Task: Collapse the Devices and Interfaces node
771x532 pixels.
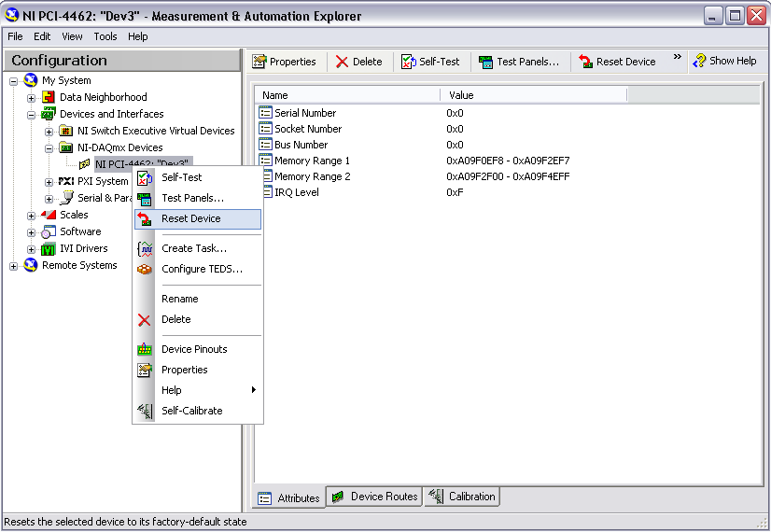Action: pyautogui.click(x=31, y=115)
